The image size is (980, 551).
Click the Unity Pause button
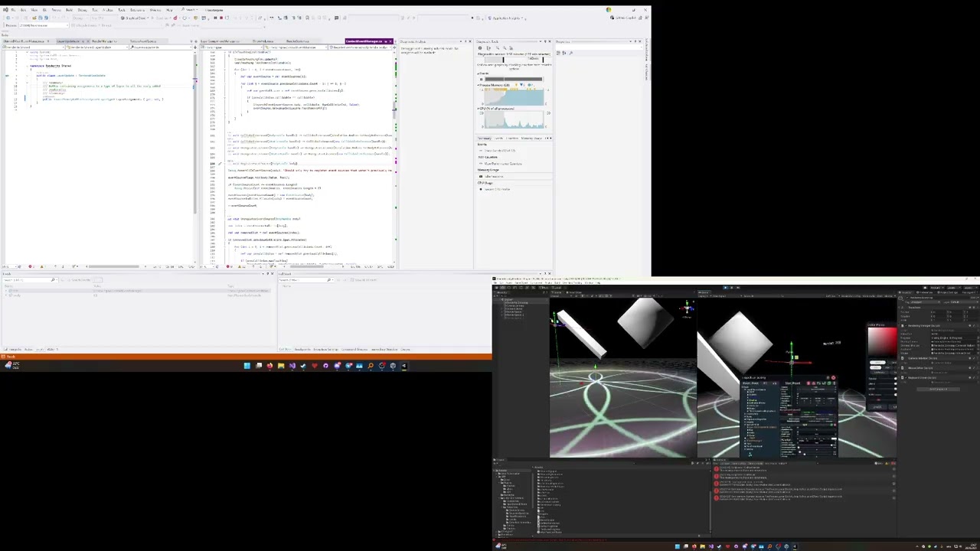coord(732,288)
